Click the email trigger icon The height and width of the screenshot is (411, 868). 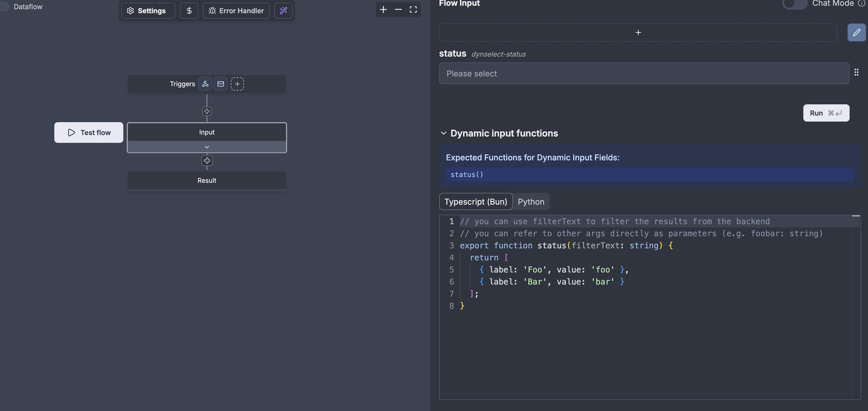pos(221,84)
